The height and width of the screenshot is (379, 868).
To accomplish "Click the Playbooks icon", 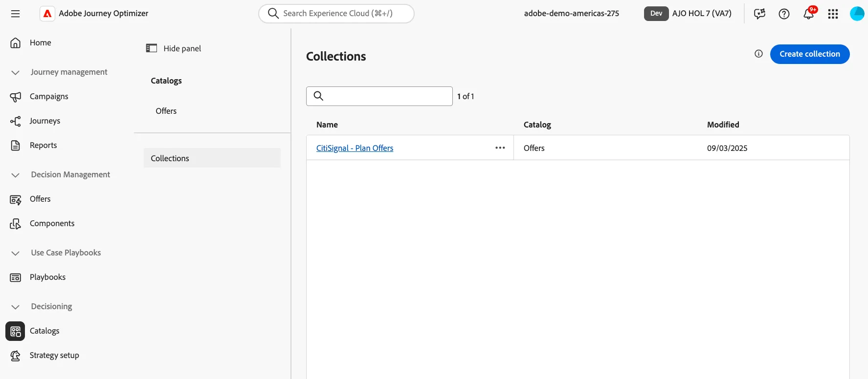I will pyautogui.click(x=16, y=277).
